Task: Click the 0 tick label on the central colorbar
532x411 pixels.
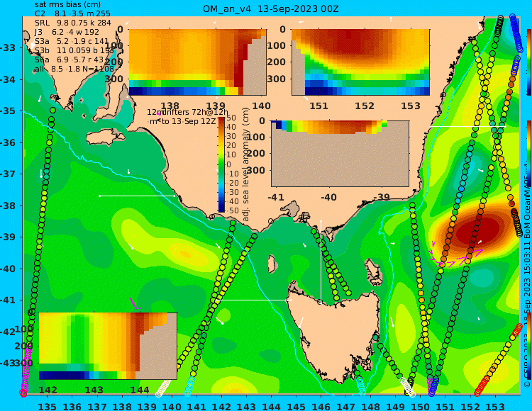Action: 228,164
